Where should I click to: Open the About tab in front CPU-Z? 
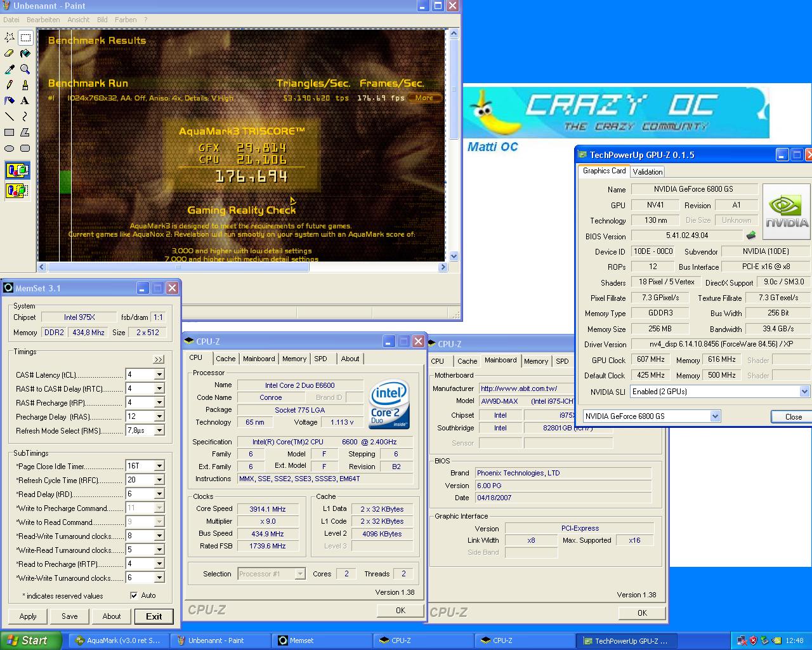point(350,359)
